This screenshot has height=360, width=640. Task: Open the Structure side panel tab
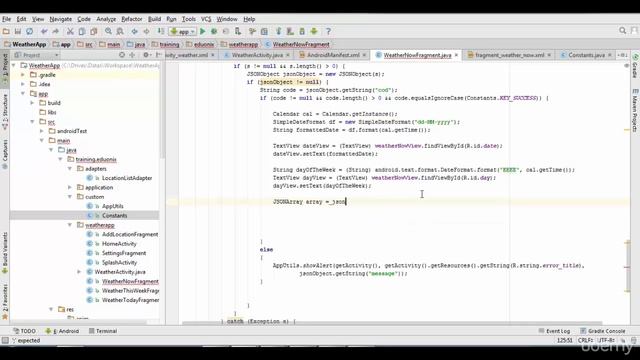(x=5, y=112)
